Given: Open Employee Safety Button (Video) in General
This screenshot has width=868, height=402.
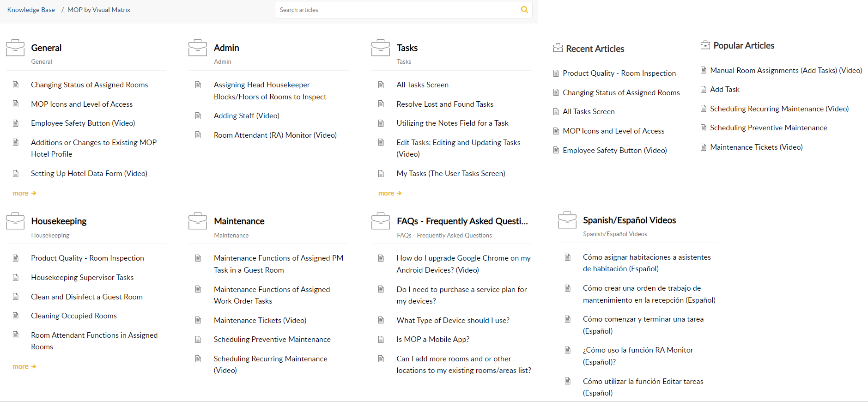Looking at the screenshot, I should [x=83, y=123].
